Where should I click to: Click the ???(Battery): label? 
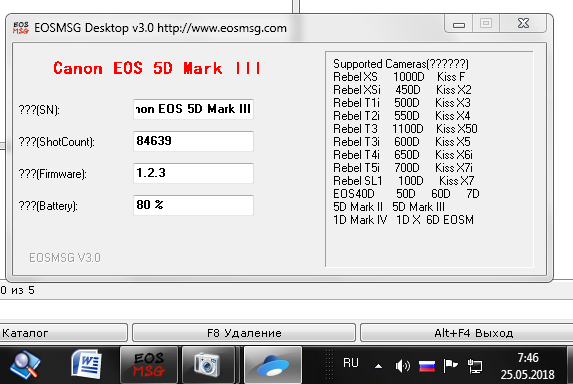[48, 206]
